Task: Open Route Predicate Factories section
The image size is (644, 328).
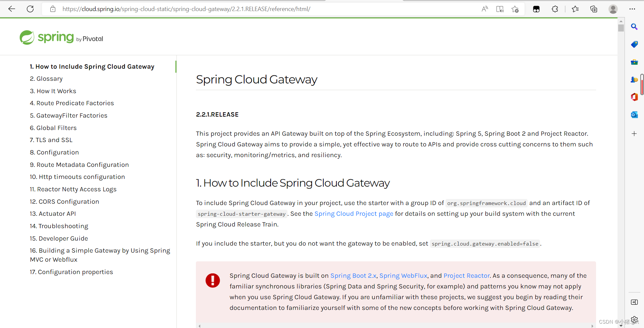Action: tap(72, 103)
